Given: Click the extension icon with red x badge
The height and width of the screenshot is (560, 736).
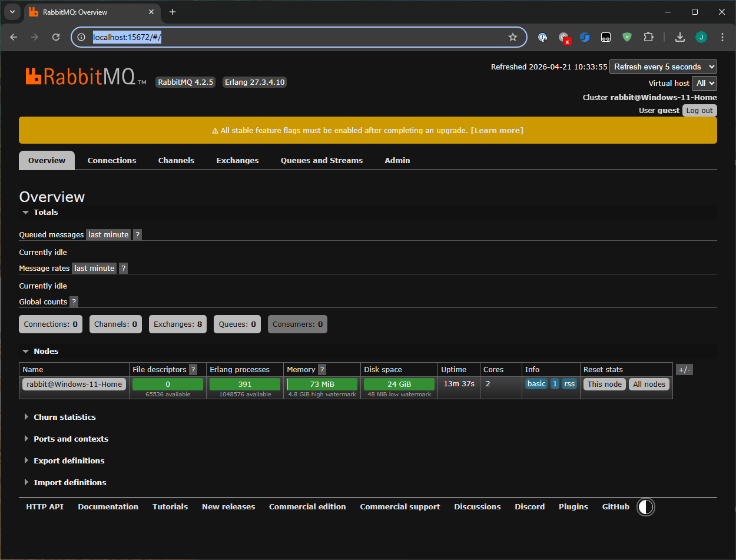Looking at the screenshot, I should pyautogui.click(x=564, y=37).
